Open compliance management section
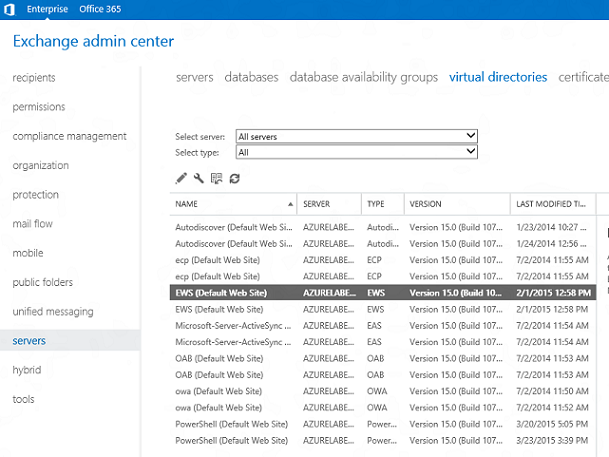The height and width of the screenshot is (457, 609). 70,136
